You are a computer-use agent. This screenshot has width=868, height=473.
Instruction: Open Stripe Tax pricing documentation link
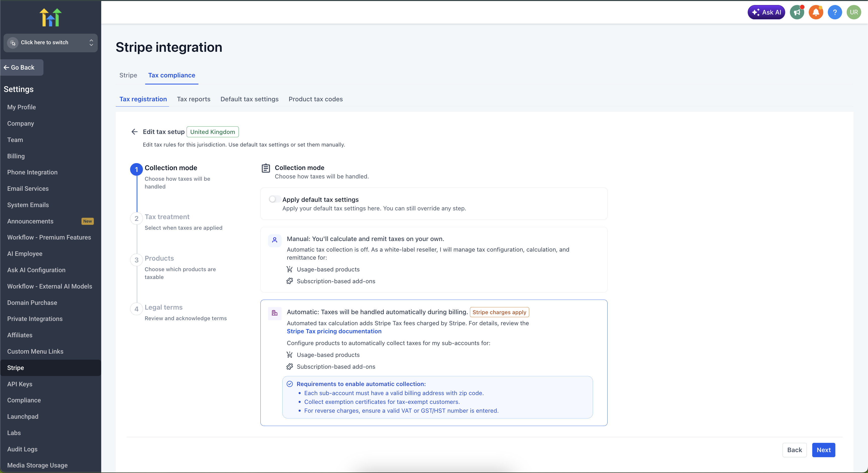tap(334, 331)
